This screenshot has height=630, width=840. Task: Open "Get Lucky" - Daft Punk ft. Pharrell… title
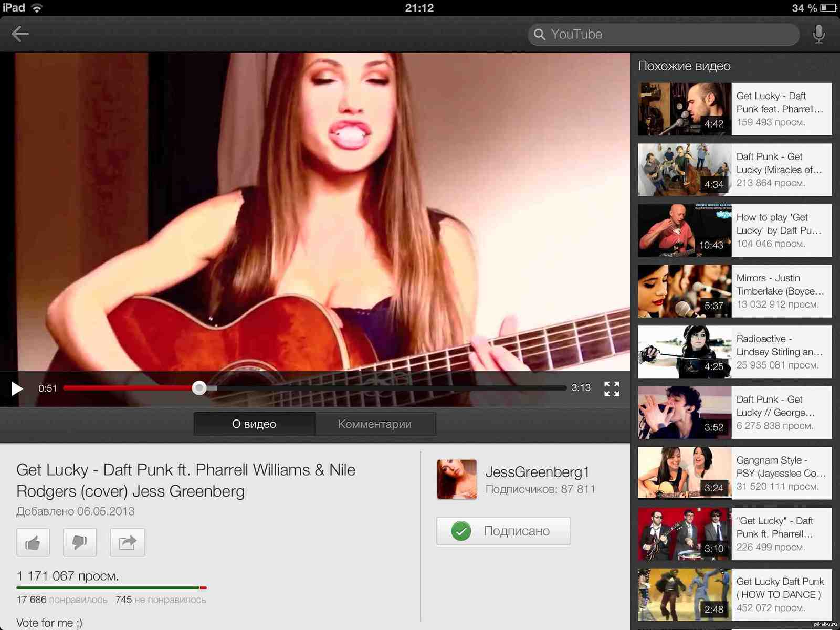pyautogui.click(x=775, y=527)
